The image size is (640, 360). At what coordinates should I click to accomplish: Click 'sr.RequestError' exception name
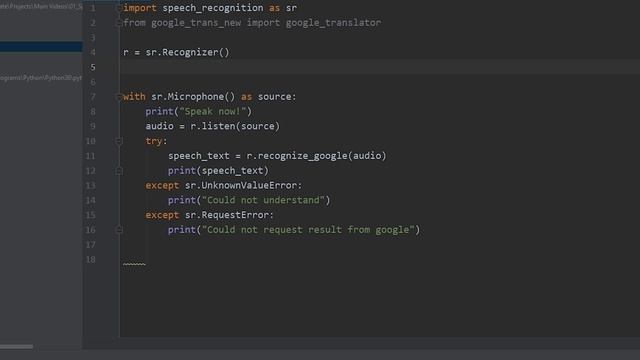(x=227, y=215)
